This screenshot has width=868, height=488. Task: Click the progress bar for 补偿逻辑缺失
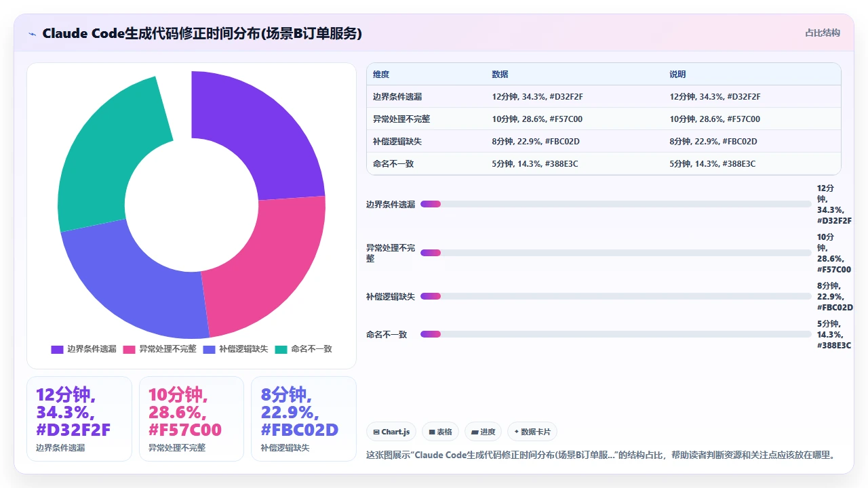pyautogui.click(x=616, y=296)
